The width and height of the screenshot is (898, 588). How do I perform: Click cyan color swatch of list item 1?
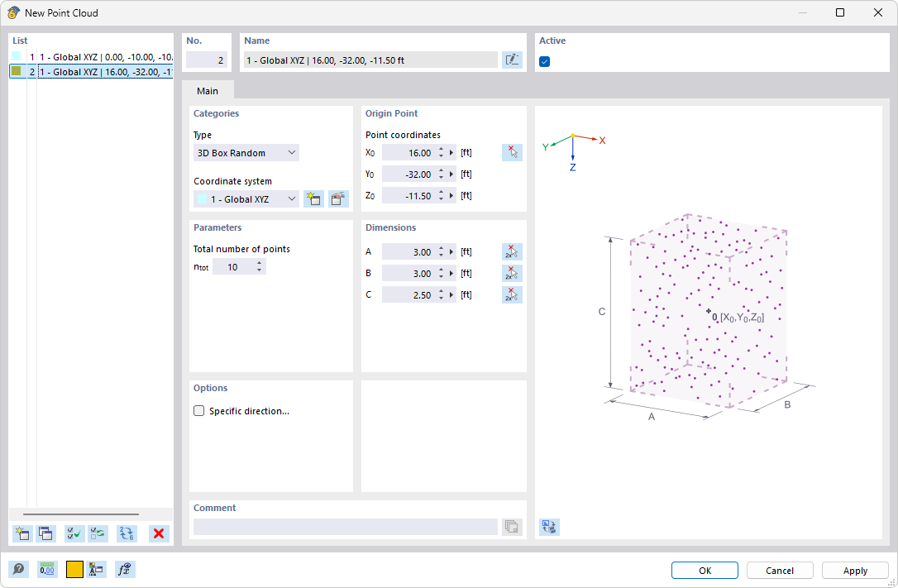tap(16, 56)
